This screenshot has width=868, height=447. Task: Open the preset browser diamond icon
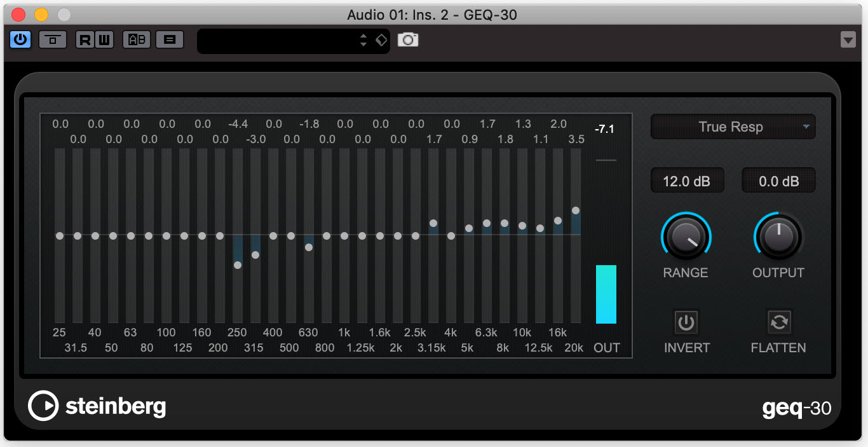(x=381, y=40)
